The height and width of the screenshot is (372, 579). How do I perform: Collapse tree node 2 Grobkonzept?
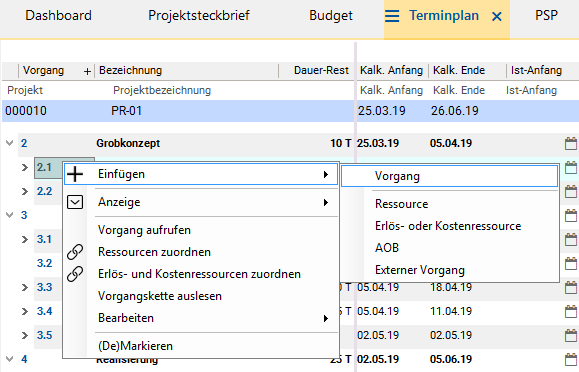coord(10,143)
